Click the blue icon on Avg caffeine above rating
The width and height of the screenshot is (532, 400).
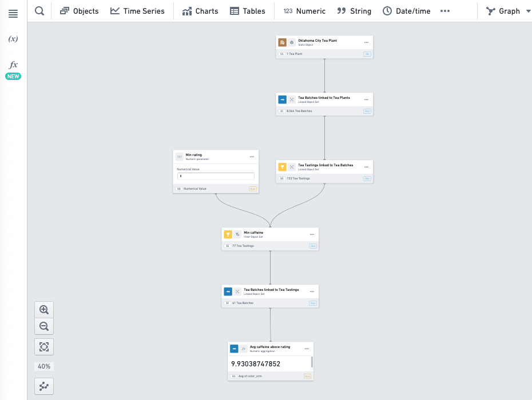click(x=234, y=349)
